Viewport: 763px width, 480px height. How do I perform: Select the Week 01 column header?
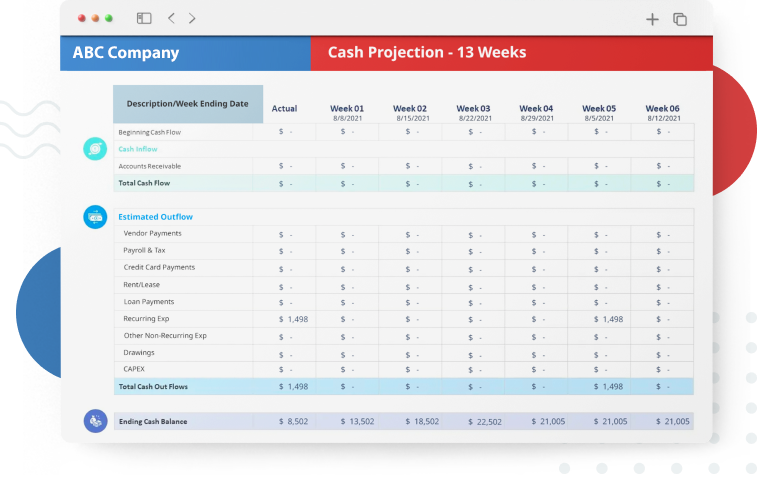347,109
